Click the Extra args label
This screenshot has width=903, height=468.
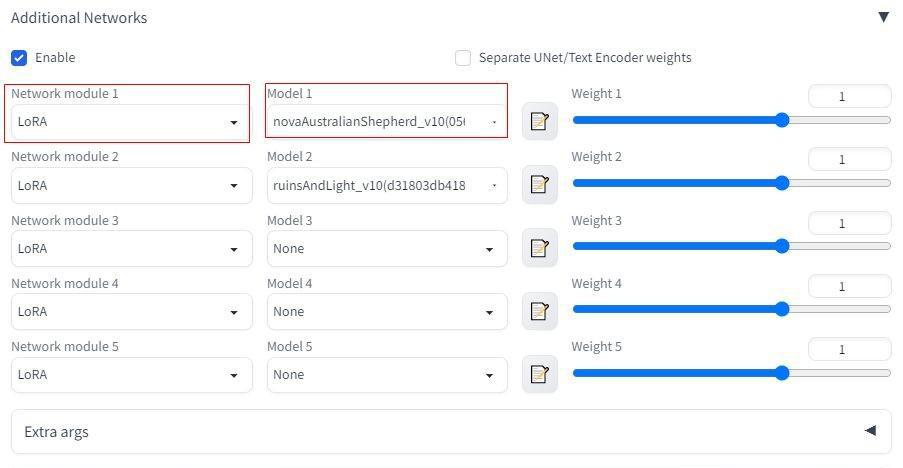click(x=56, y=432)
